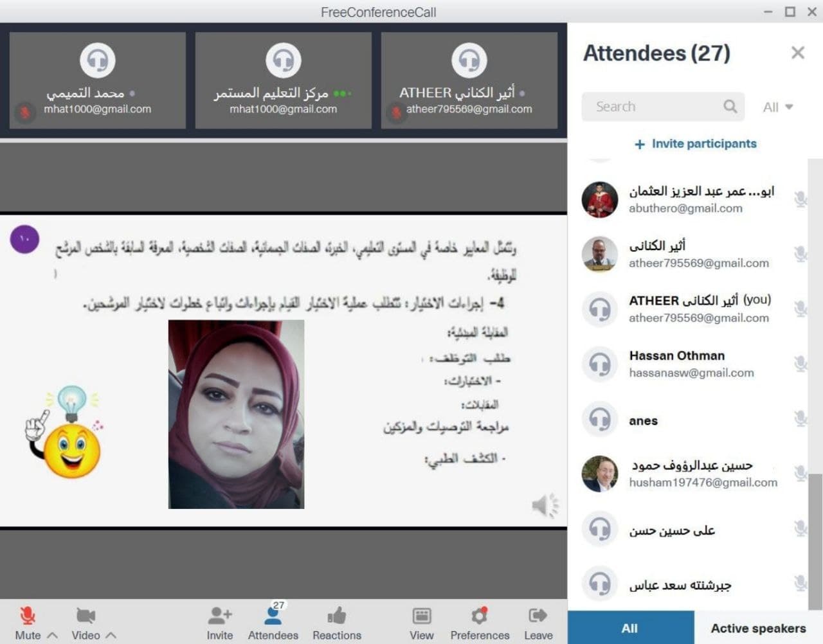Expand the Mute options arrow
This screenshot has width=823, height=644.
click(53, 635)
